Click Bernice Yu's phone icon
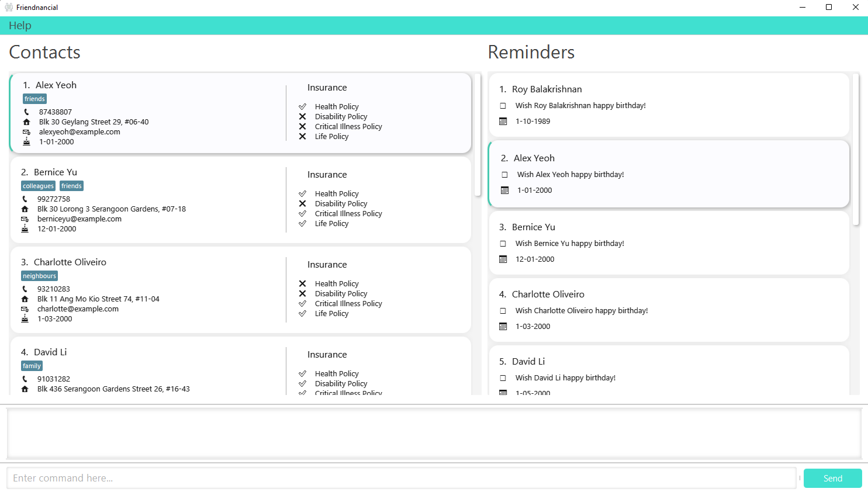Screen dimensions: 868x492 pyautogui.click(x=25, y=199)
